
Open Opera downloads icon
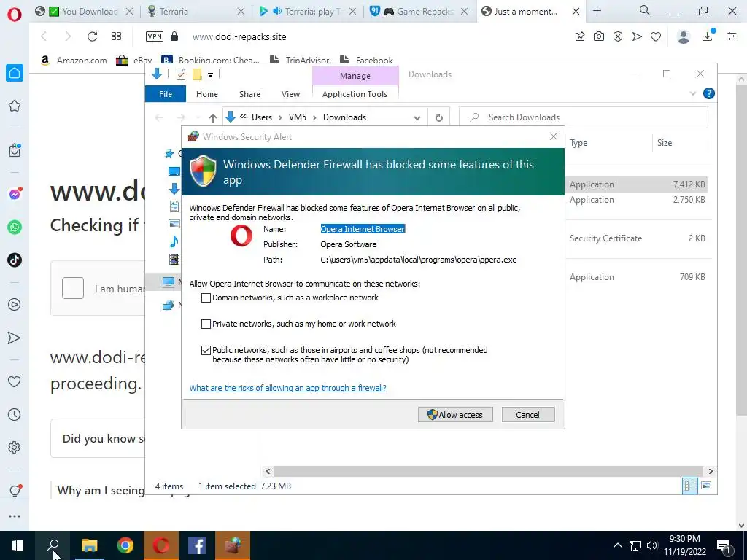click(708, 36)
